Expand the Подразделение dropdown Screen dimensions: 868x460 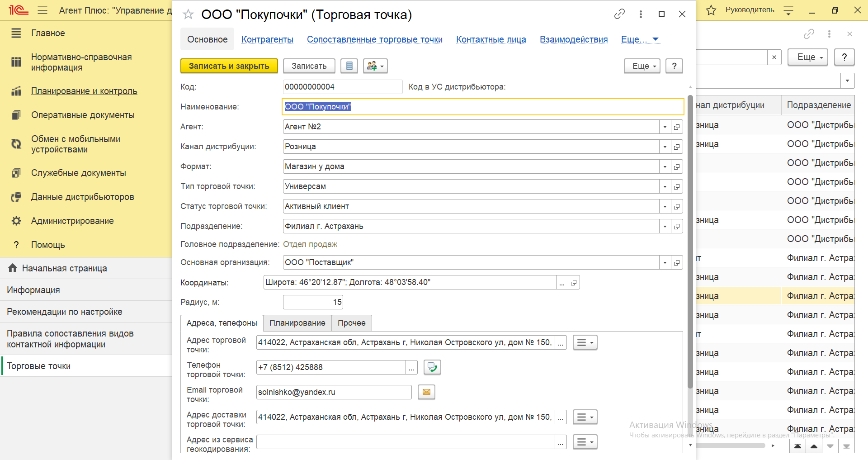tap(665, 226)
